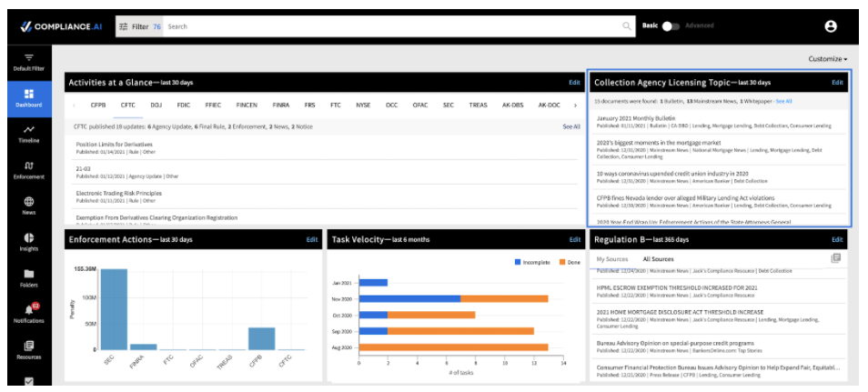Click the search input field
This screenshot has width=868, height=392.
coord(393,26)
